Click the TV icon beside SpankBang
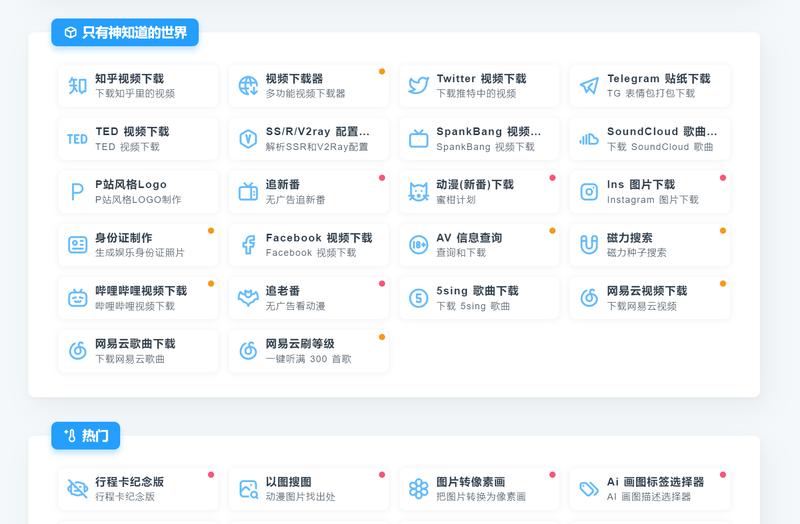 (x=418, y=139)
